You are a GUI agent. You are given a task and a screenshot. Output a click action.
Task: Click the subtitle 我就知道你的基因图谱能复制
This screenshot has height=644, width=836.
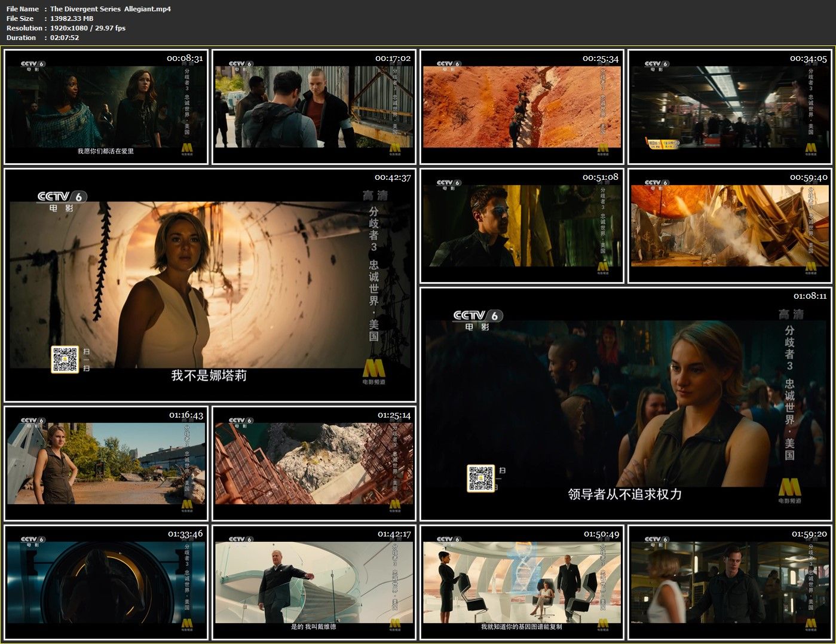click(x=522, y=627)
